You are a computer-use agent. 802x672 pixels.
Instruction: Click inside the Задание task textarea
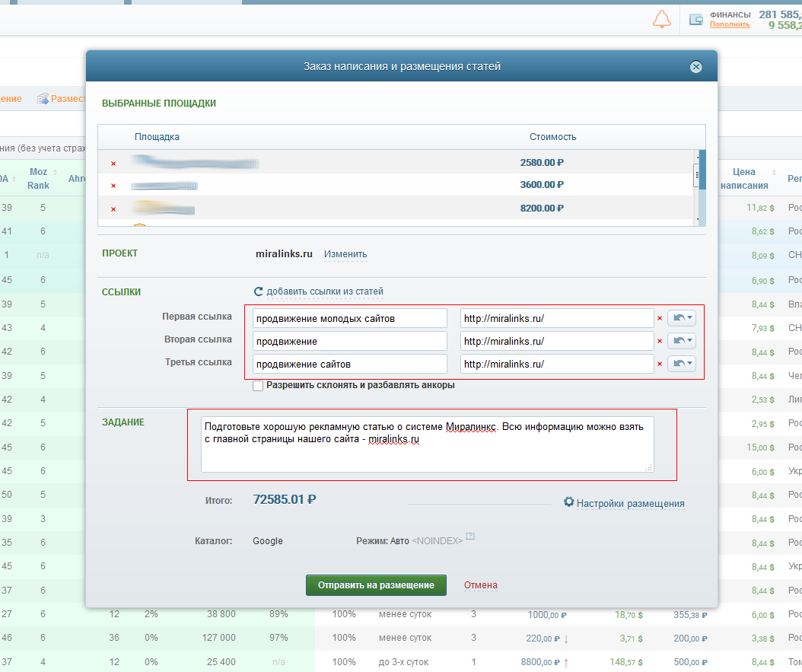(x=427, y=444)
